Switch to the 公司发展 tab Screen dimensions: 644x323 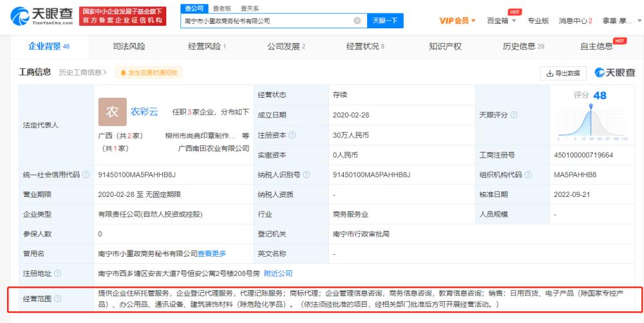click(286, 46)
